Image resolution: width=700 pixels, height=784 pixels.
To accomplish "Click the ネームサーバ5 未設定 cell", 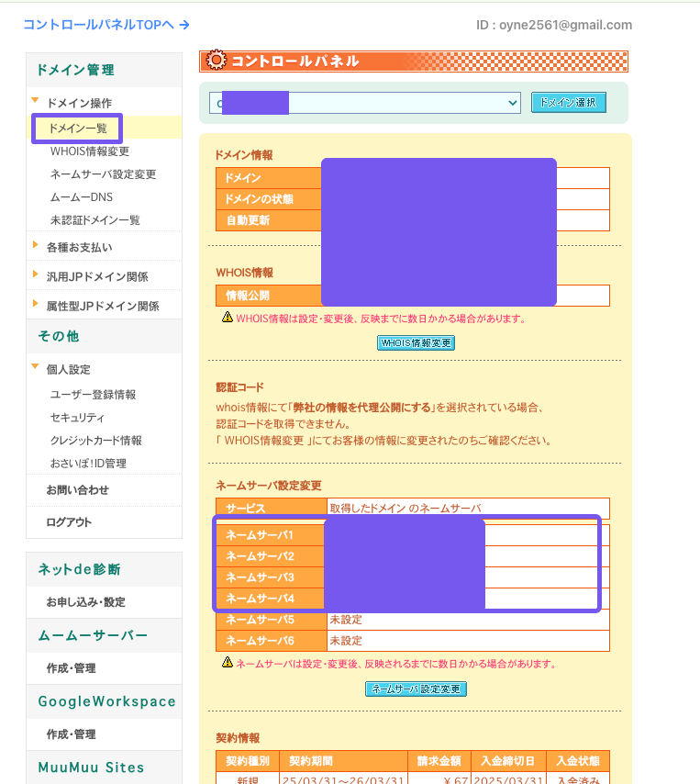I will click(x=468, y=620).
